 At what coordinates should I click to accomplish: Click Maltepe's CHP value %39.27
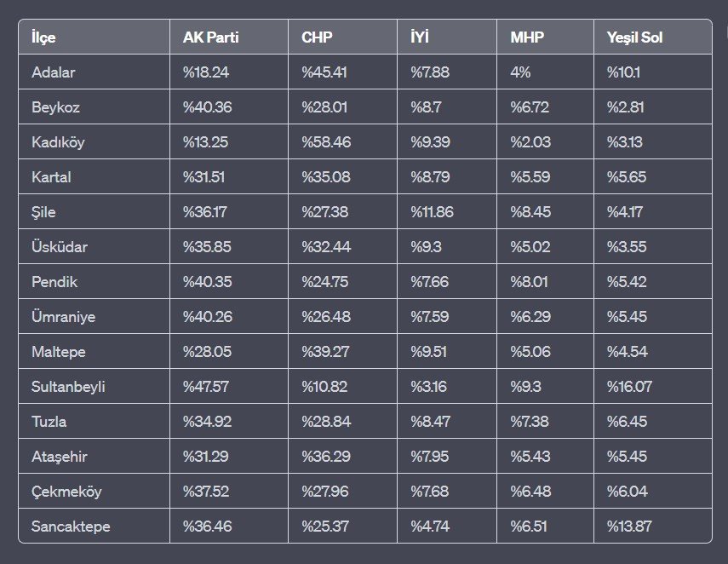325,352
